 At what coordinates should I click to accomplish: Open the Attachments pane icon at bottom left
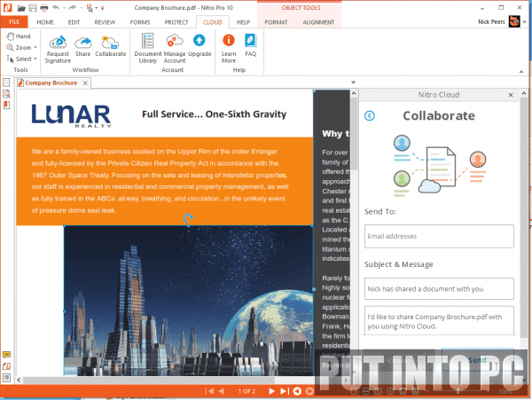pyautogui.click(x=6, y=366)
